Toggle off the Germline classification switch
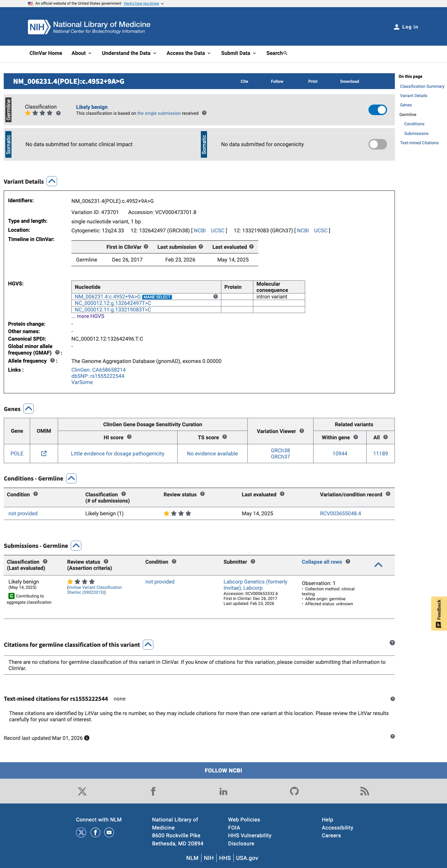Viewport: 447px width, 868px height. (377, 110)
